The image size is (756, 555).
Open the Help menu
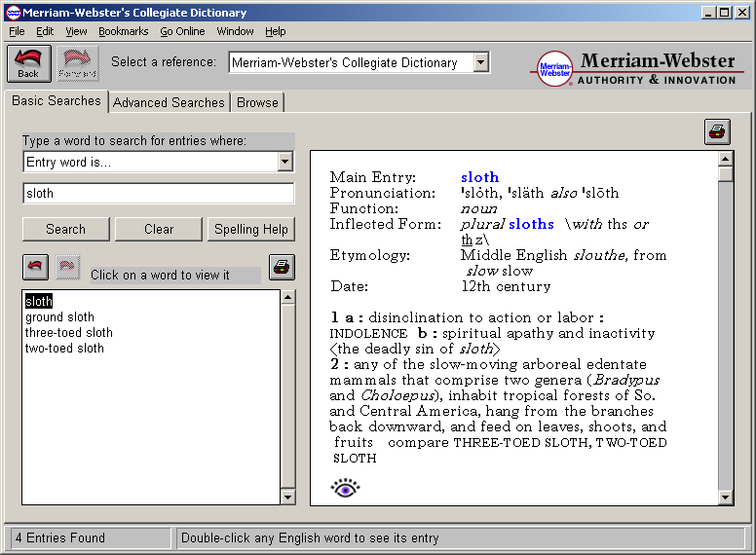point(276,31)
